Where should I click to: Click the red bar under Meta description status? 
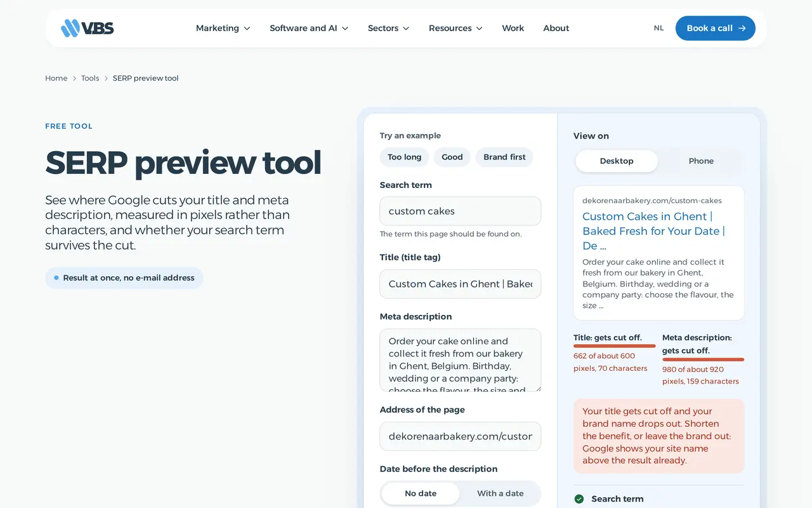(x=704, y=359)
